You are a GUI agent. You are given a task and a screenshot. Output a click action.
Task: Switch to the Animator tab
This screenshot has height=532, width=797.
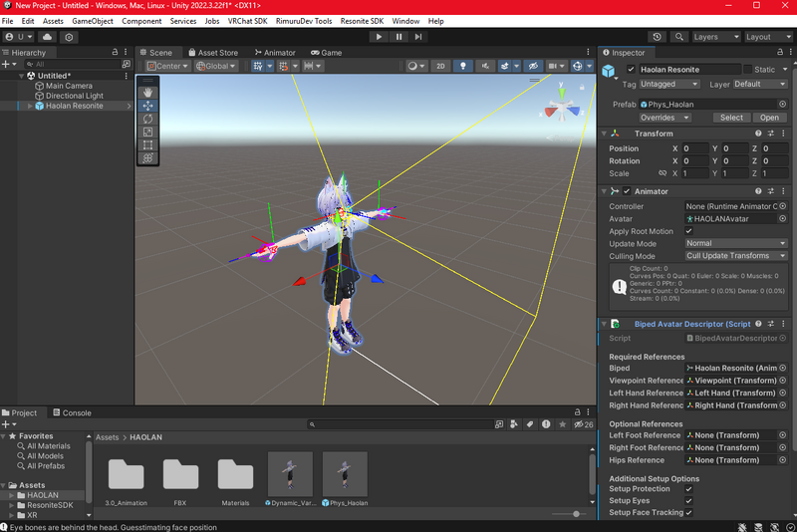tap(274, 53)
